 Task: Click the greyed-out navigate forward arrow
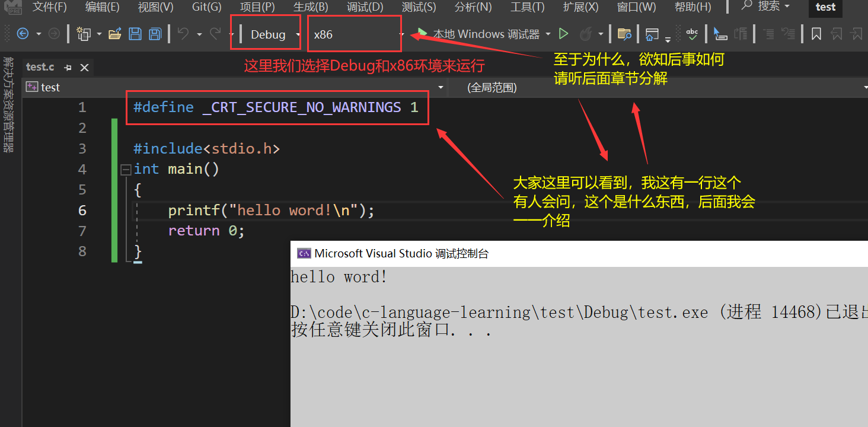coord(54,34)
